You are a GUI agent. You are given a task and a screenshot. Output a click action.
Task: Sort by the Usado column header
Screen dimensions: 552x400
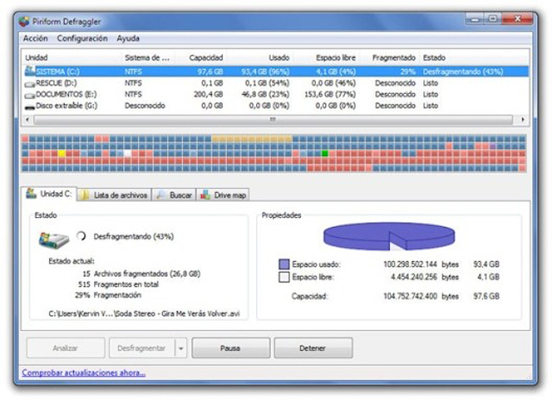click(x=260, y=58)
